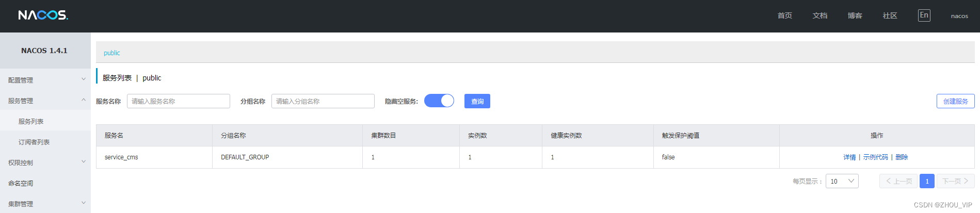The height and width of the screenshot is (213, 980).
Task: Go to 首页 in top navigation
Action: click(x=785, y=15)
